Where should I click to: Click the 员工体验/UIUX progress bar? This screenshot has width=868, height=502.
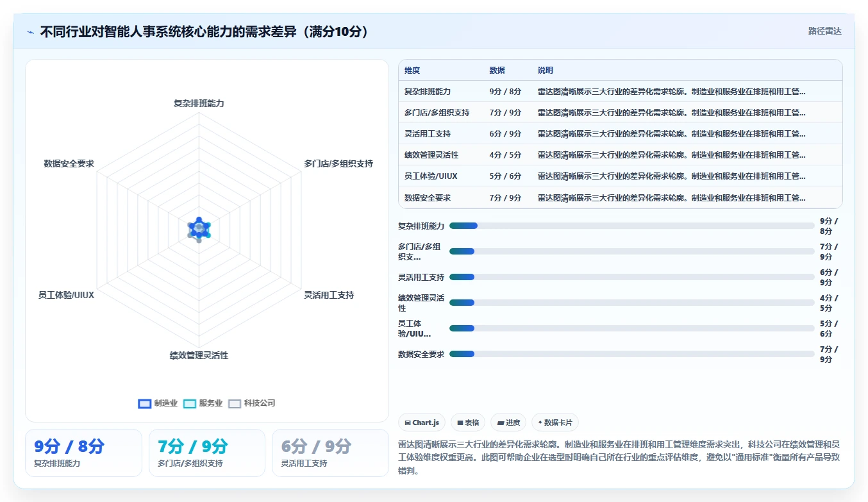[x=631, y=328]
